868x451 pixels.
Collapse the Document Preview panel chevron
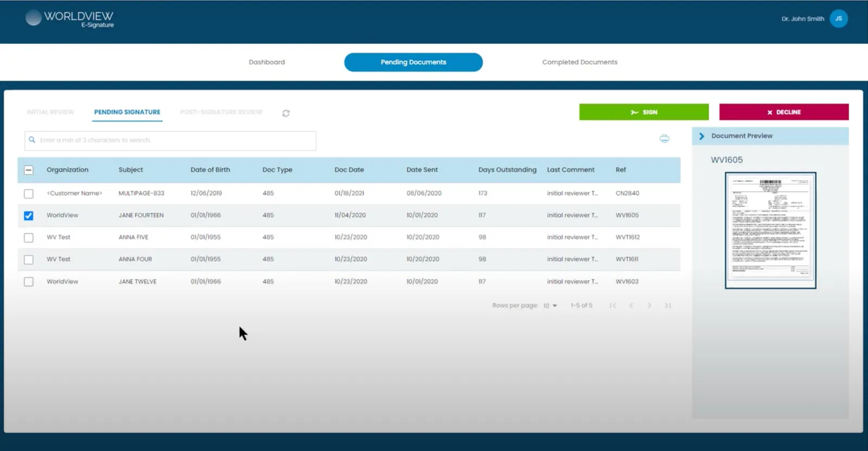701,136
